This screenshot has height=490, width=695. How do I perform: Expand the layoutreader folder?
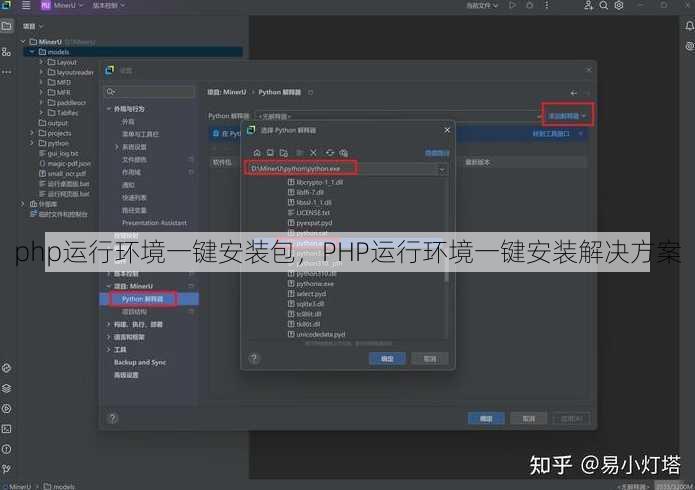tap(41, 72)
